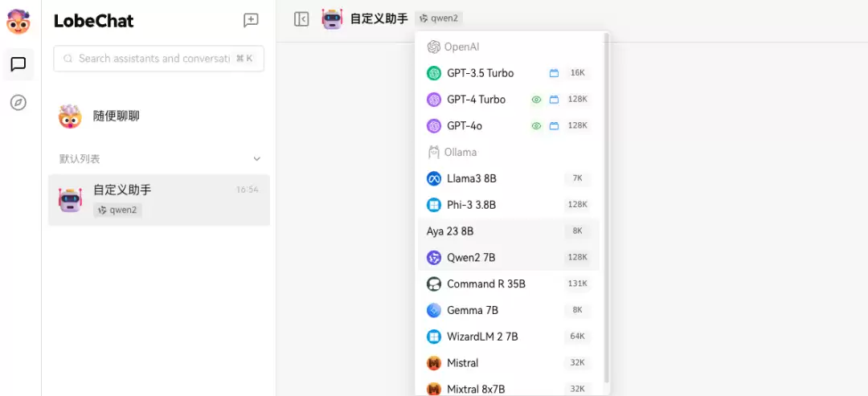The image size is (868, 396).
Task: Click the 默认列表 group label
Action: (80, 159)
